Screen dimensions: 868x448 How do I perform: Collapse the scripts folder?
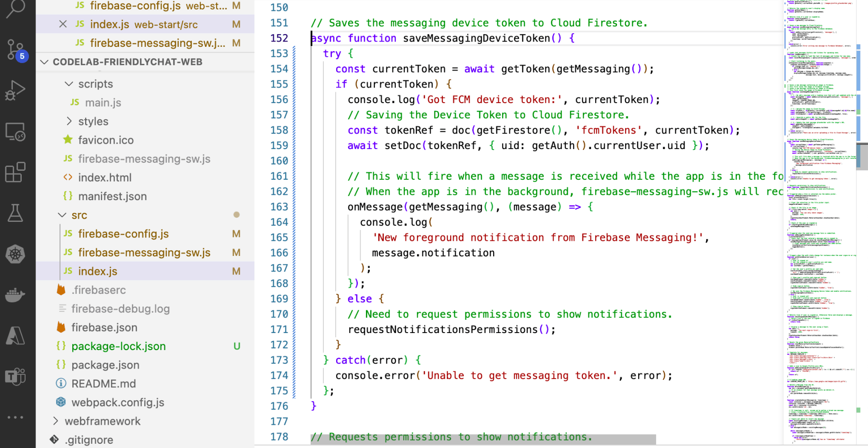click(x=69, y=84)
